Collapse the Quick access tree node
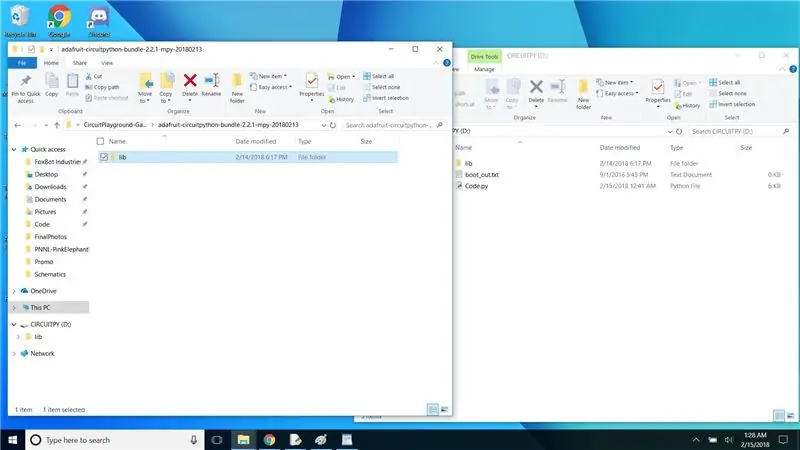Screen dimensions: 800x450 [14, 149]
